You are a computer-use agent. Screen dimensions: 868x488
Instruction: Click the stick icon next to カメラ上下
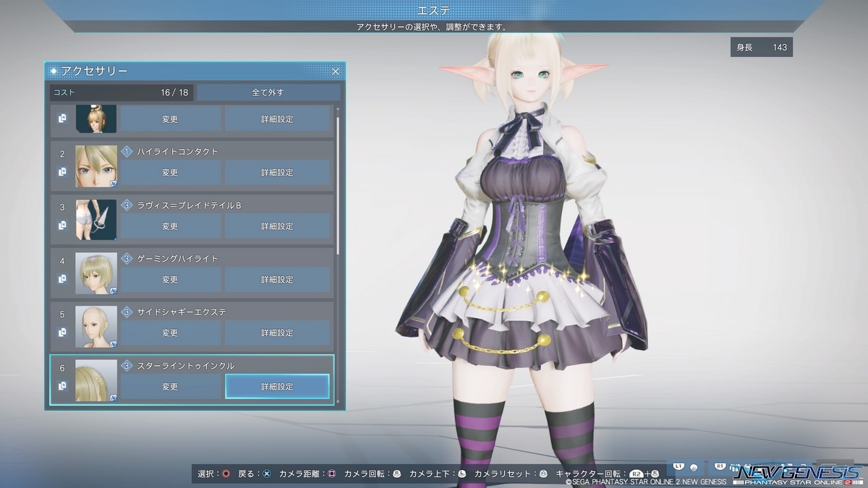462,474
